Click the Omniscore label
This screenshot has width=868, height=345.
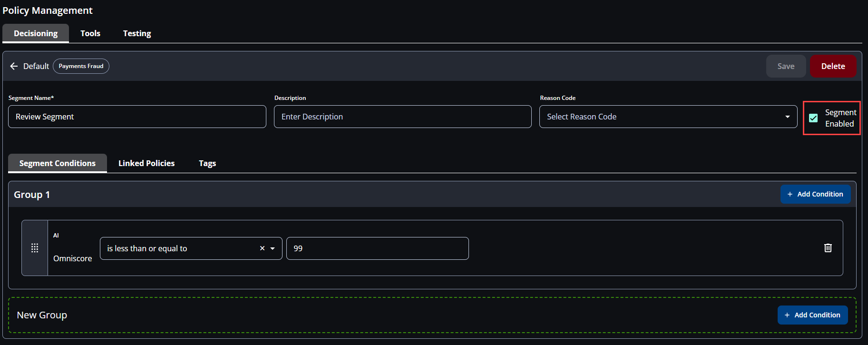point(73,258)
